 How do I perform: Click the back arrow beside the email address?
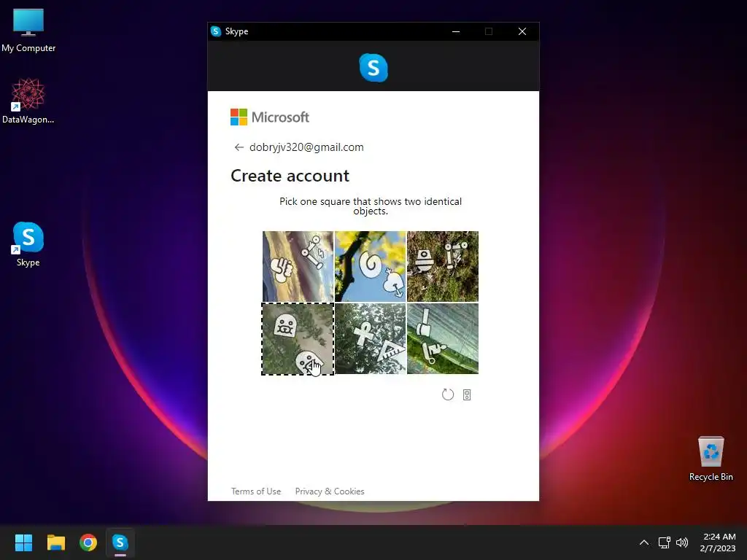[x=239, y=147]
